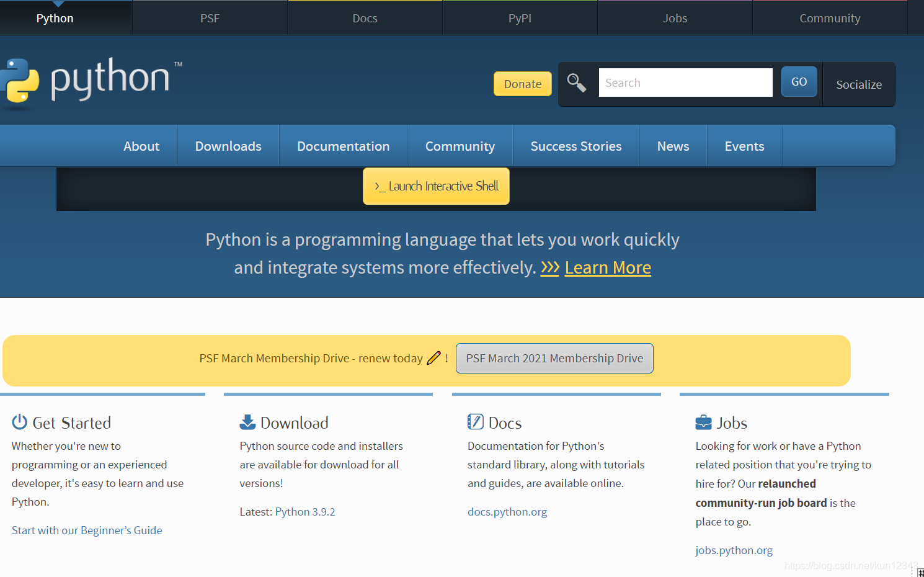The width and height of the screenshot is (924, 577).
Task: Click the 'PSF March Membership Drive - renew today' text
Action: 311,358
